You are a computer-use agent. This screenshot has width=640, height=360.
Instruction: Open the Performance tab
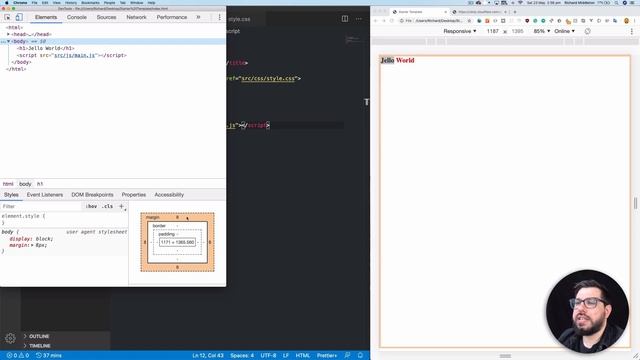172,17
